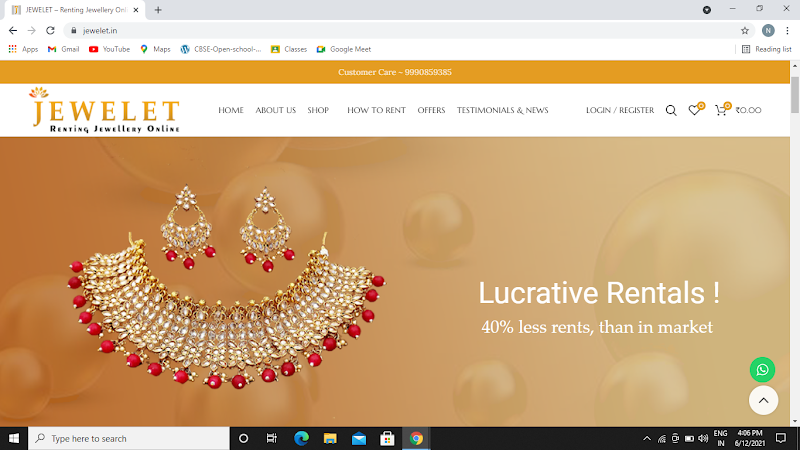Click the green WhatsApp chat icon
This screenshot has width=800, height=450.
coord(763,370)
